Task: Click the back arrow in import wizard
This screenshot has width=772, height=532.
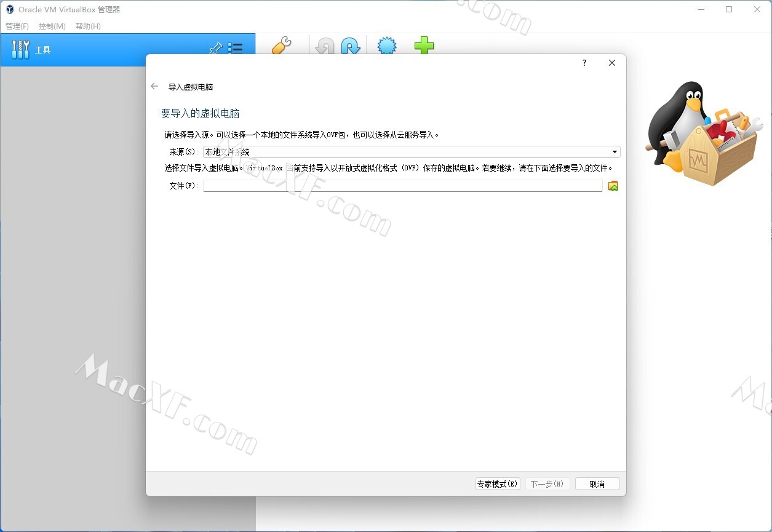Action: coord(154,87)
